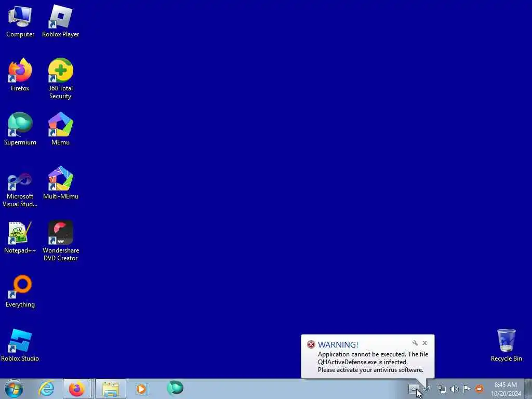Select the Recycle Bin icon
Viewport: 532px width, 399px height.
506,345
